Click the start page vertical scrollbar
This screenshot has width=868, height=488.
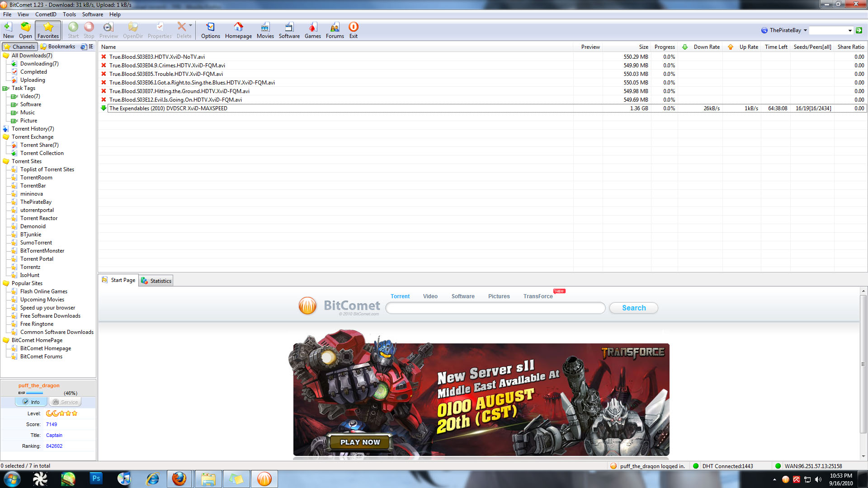[x=863, y=364]
